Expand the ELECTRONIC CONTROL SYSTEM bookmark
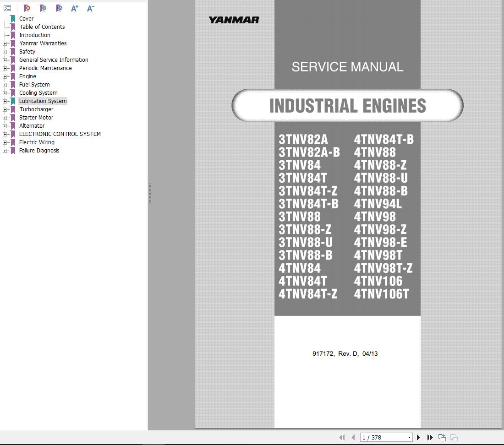 pyautogui.click(x=5, y=134)
